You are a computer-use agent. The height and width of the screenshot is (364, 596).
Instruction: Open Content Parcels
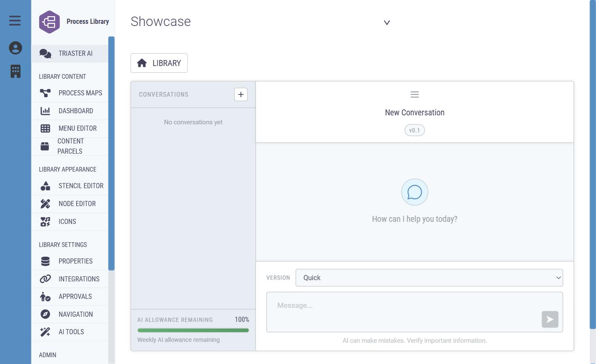[70, 146]
